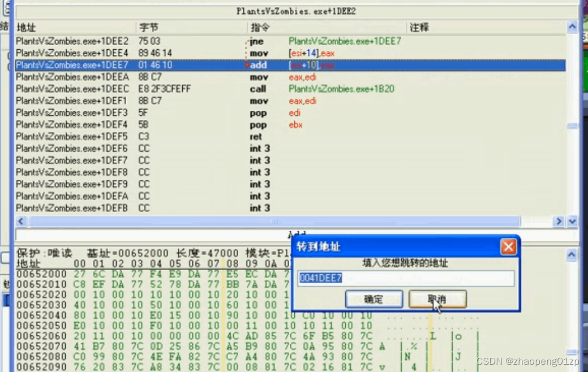This screenshot has height=372, width=588.
Task: Select the row PlantsVsZombies.exe+1DEF9 int 3
Action: point(290,184)
